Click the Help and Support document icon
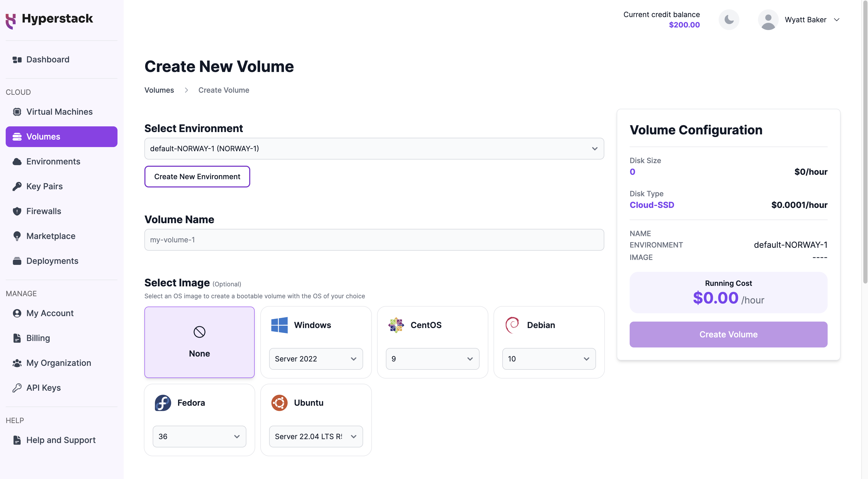The width and height of the screenshot is (868, 479). [17, 440]
